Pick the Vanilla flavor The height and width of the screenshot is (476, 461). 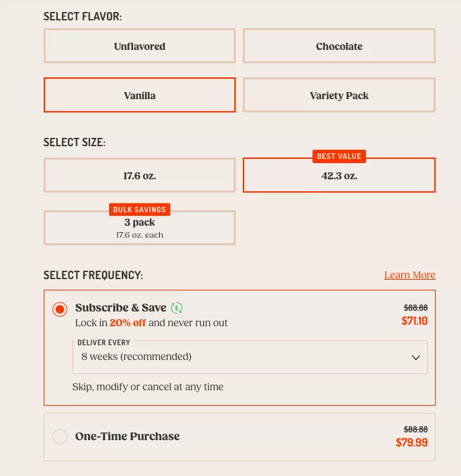(x=139, y=96)
